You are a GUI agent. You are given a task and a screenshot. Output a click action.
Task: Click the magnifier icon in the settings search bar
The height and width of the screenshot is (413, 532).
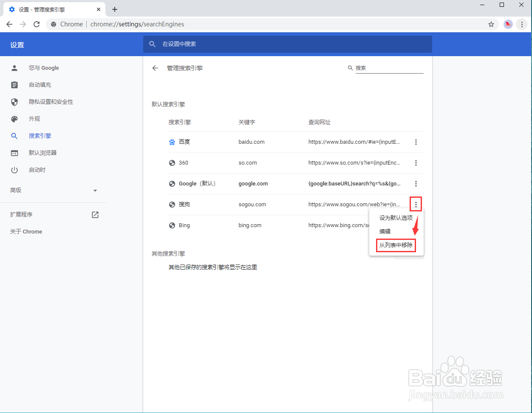point(153,44)
